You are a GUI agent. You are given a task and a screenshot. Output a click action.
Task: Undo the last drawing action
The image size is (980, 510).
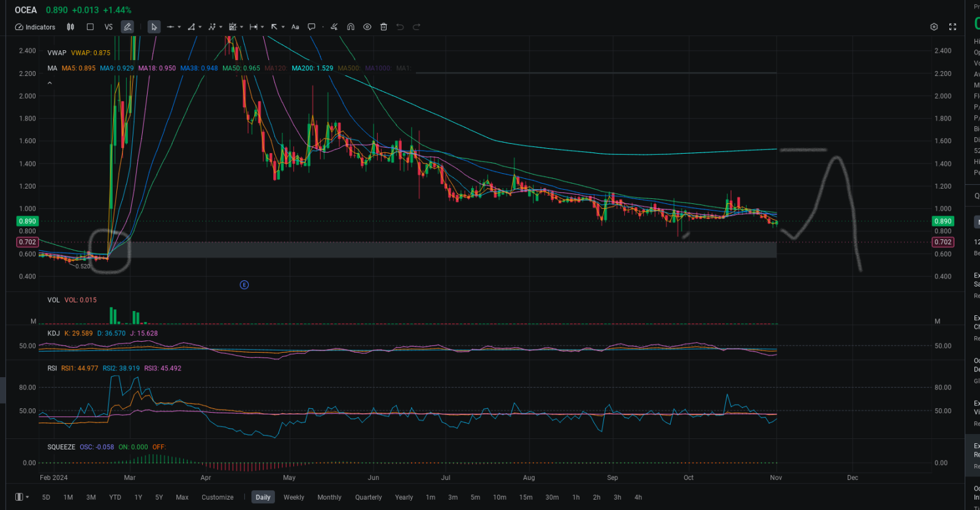point(400,27)
